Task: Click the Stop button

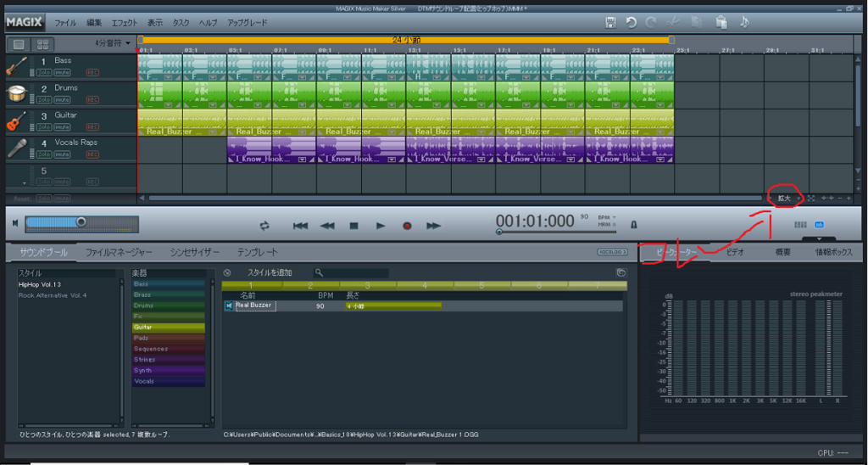Action: tap(353, 226)
